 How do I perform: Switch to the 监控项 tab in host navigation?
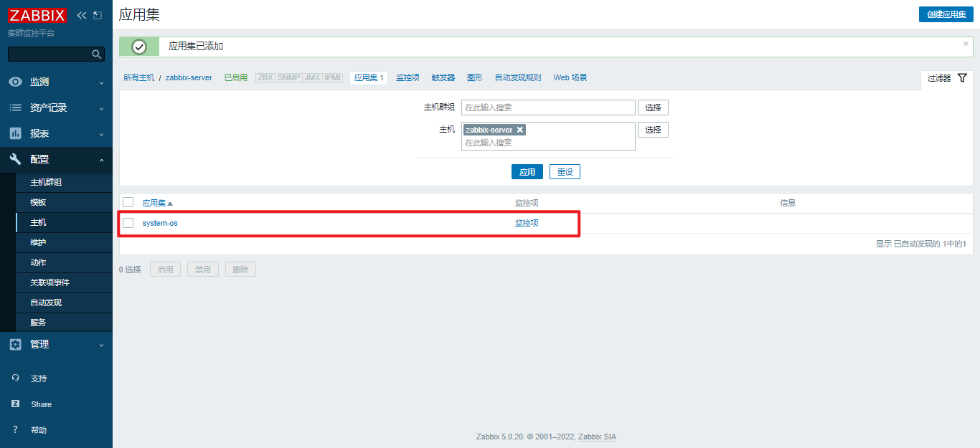pyautogui.click(x=407, y=77)
